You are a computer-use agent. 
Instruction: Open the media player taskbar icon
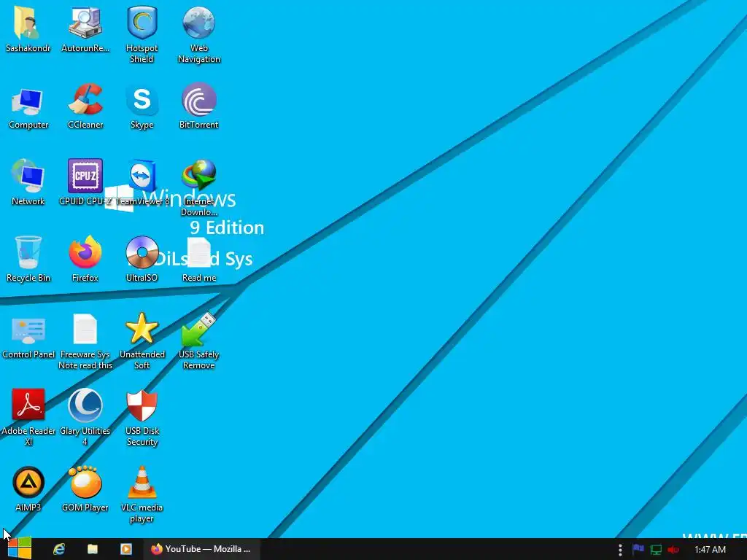click(x=125, y=549)
